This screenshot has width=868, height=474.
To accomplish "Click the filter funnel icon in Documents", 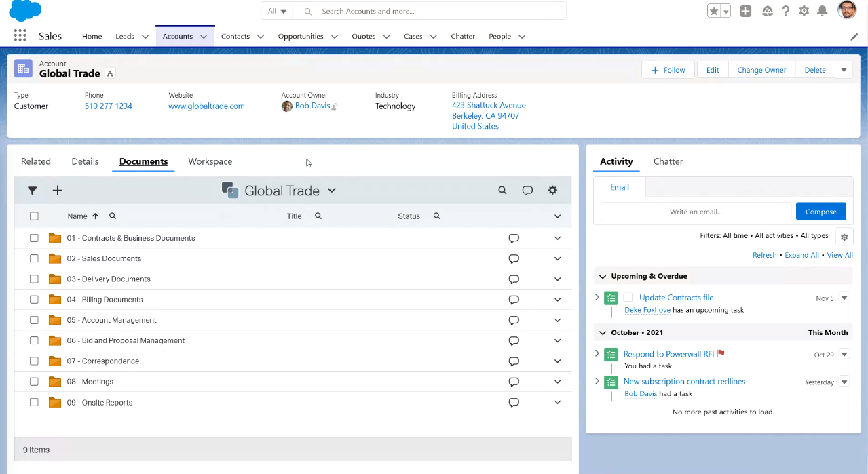I will coord(32,191).
